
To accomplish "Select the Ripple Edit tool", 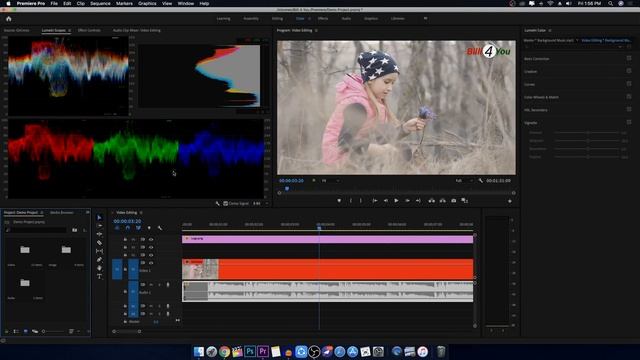I will click(x=99, y=234).
